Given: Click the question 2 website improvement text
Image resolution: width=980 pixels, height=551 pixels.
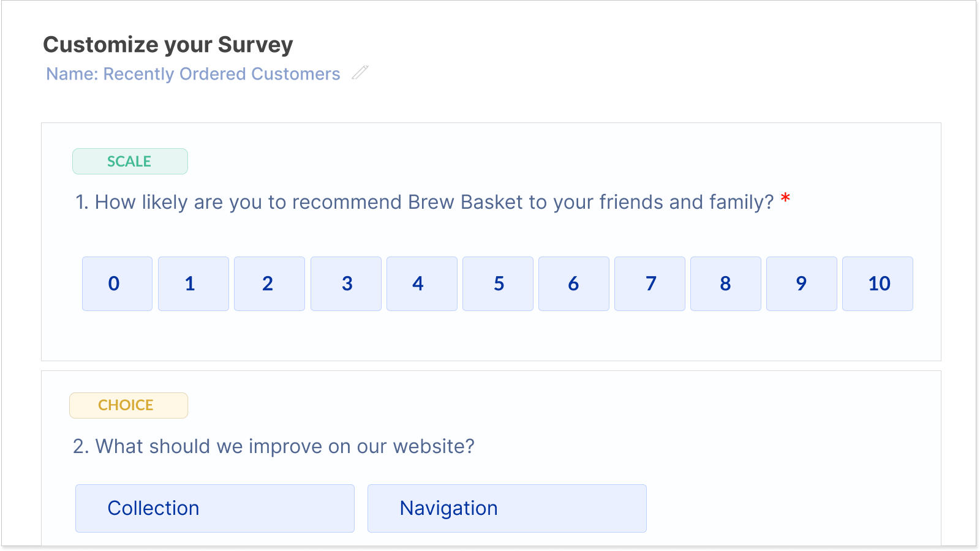Looking at the screenshot, I should [x=274, y=446].
